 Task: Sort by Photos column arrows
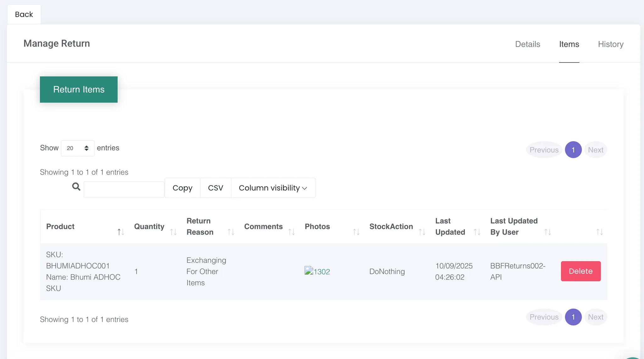pyautogui.click(x=356, y=232)
